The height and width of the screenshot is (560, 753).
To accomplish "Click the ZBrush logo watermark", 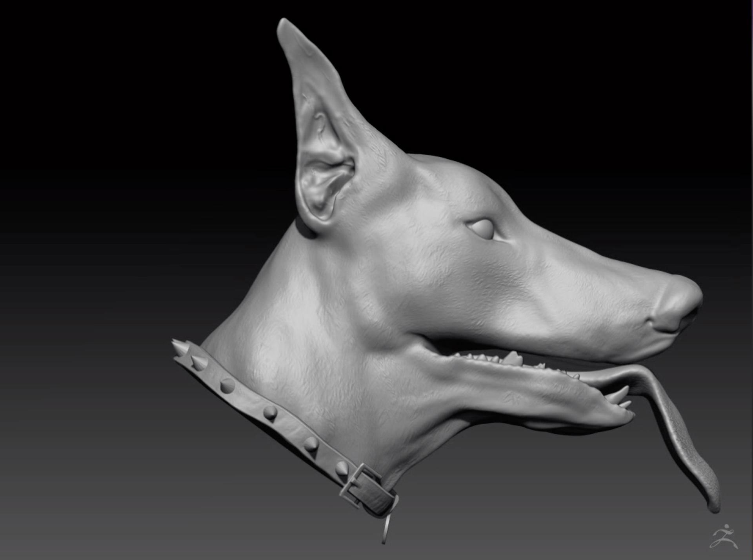I will coord(724,536).
